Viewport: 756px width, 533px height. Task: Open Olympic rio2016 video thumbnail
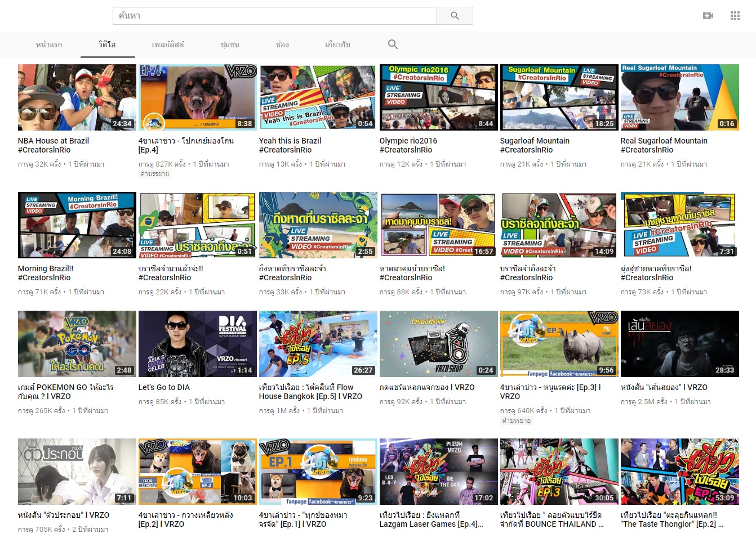coord(439,97)
